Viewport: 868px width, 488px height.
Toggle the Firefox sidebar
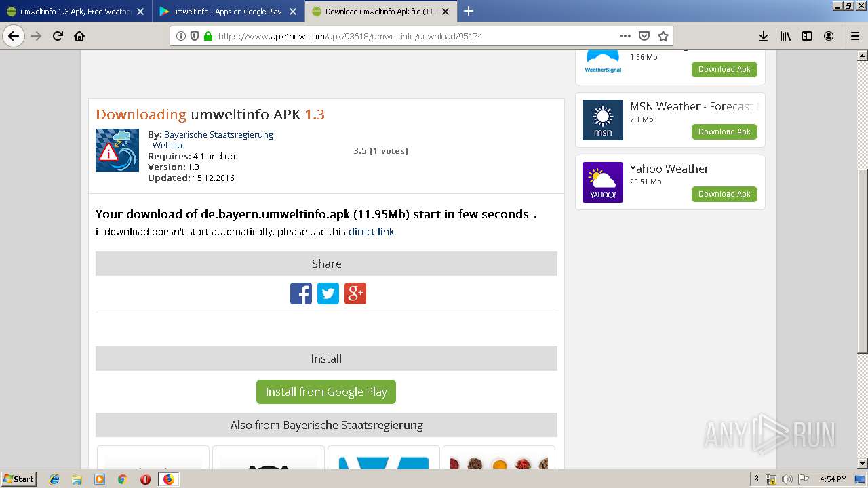coord(807,36)
